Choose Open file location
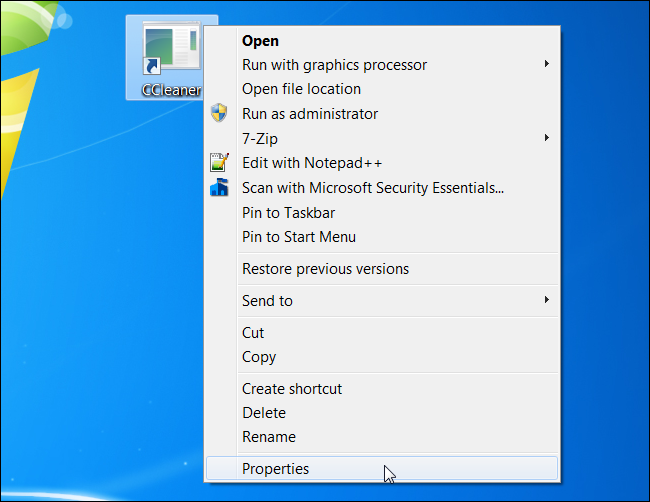Viewport: 650px width, 502px height. 301,89
